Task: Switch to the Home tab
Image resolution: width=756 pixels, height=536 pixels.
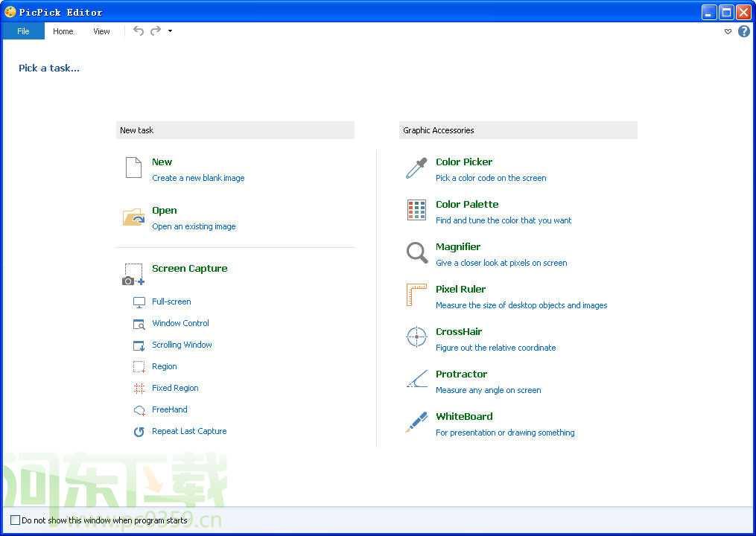Action: pyautogui.click(x=63, y=31)
